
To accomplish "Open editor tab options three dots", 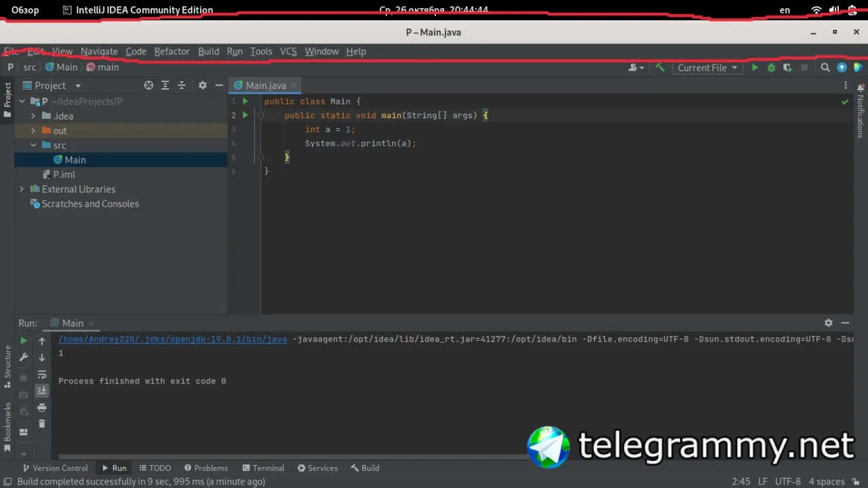I will (846, 86).
